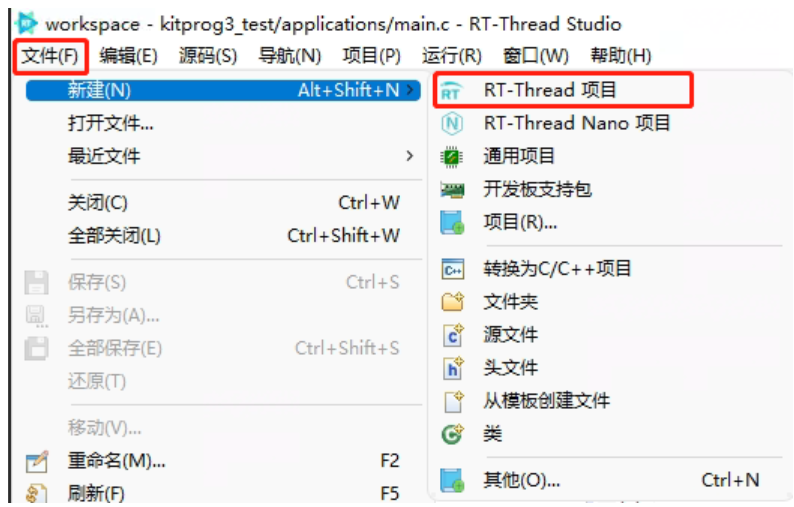Open the 窗口(W) menu

[536, 56]
